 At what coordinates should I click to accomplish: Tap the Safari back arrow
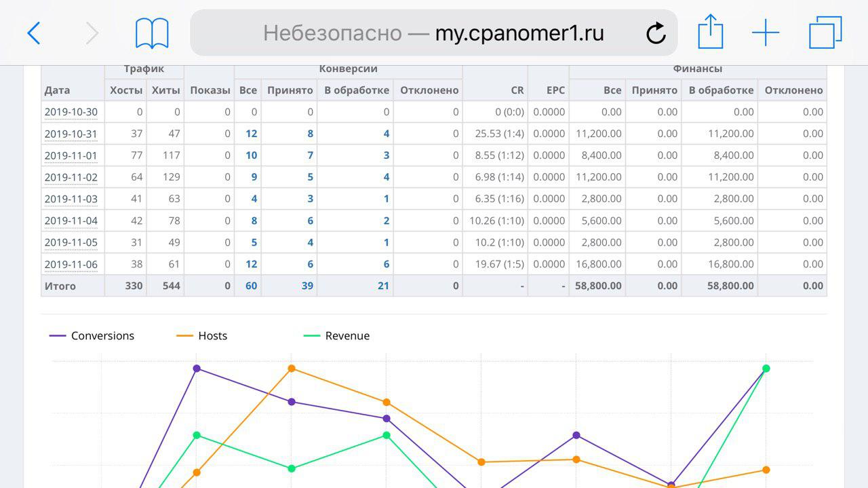34,33
